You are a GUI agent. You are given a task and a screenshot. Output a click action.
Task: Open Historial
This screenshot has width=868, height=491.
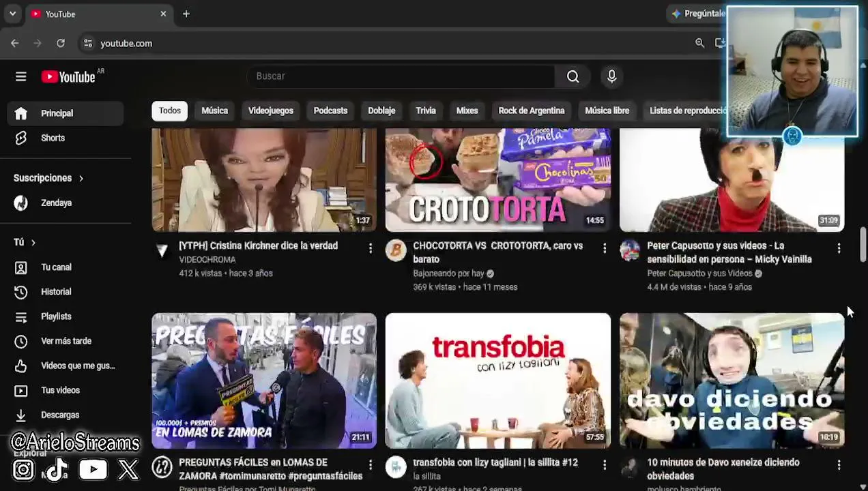66,292
